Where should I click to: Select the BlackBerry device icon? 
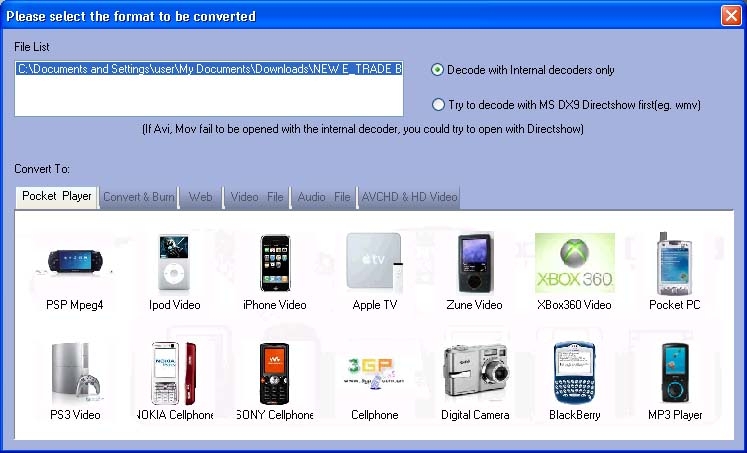point(575,373)
